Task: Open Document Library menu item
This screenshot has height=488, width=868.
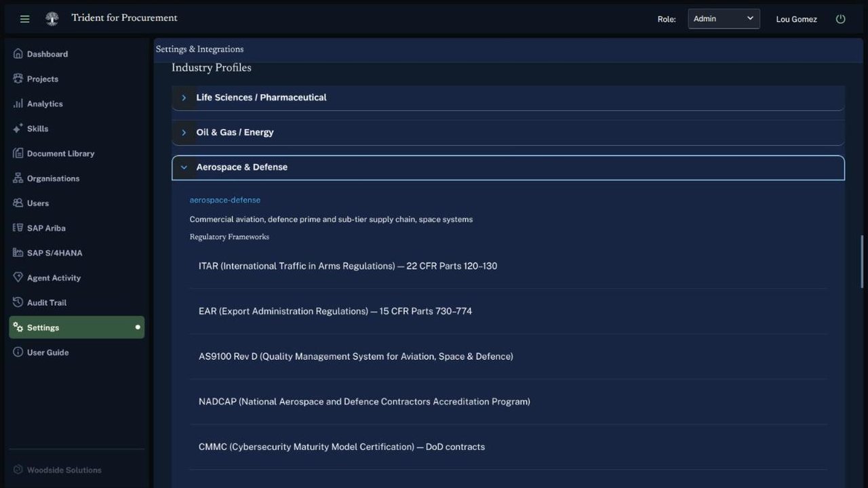Action: (x=77, y=153)
